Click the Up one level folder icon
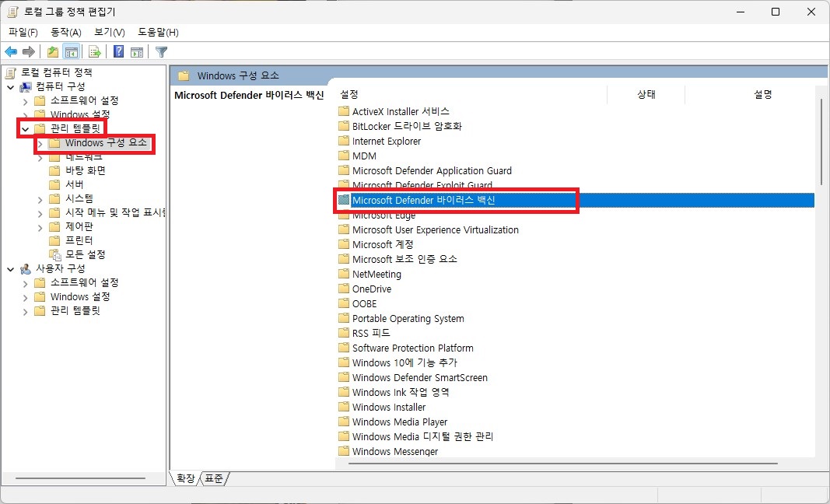 click(52, 52)
